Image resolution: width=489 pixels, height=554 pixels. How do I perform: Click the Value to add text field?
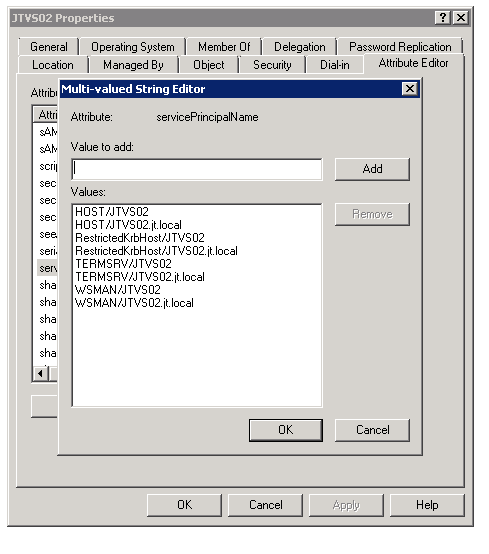click(197, 169)
